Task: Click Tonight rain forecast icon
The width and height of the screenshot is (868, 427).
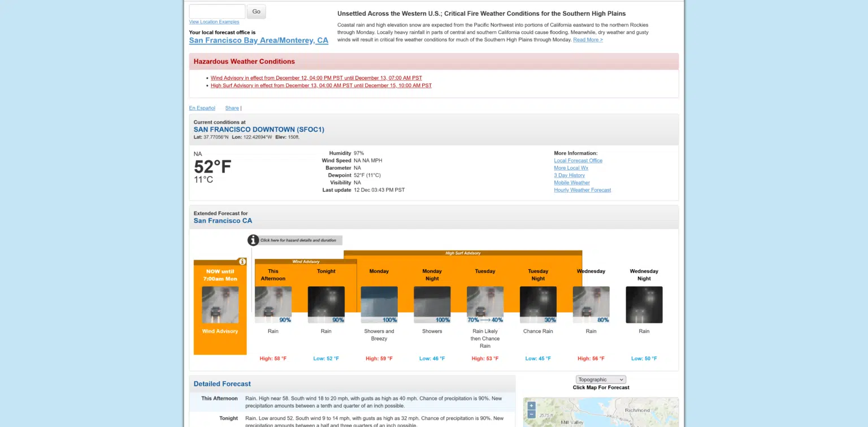Action: [x=326, y=304]
